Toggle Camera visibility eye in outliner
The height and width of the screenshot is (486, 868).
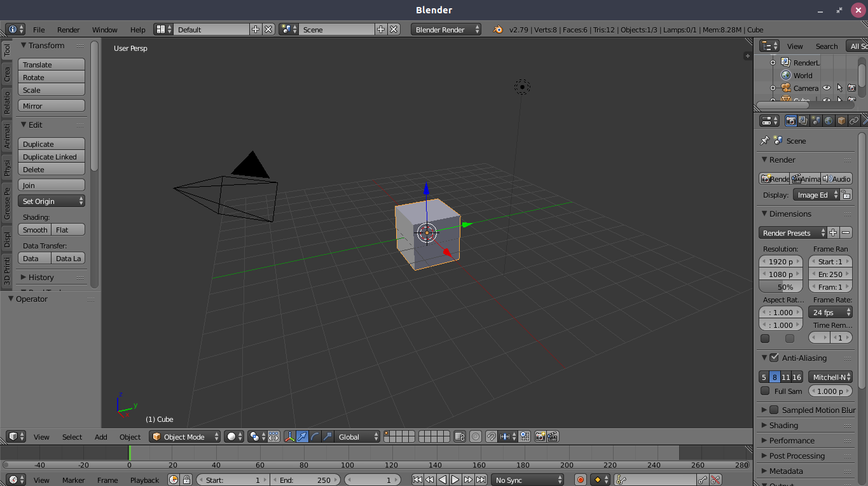pos(827,88)
